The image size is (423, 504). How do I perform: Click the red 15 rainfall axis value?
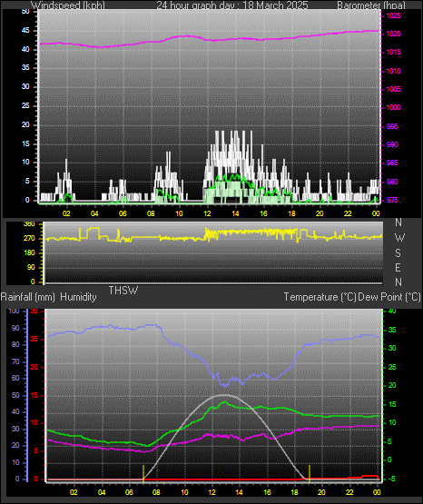[x=34, y=395]
